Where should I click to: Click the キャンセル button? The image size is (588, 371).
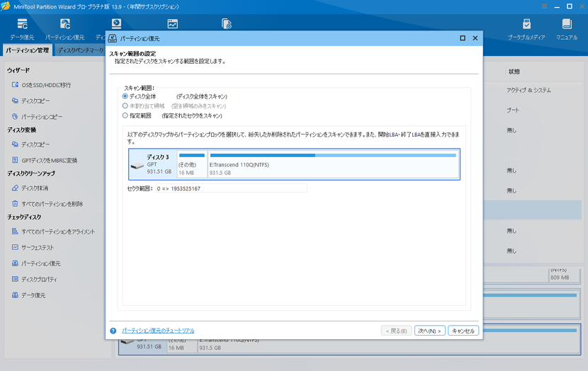[x=463, y=331]
